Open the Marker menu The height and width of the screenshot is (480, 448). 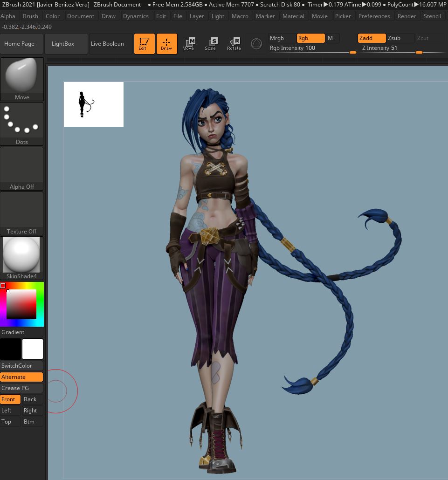coord(265,16)
